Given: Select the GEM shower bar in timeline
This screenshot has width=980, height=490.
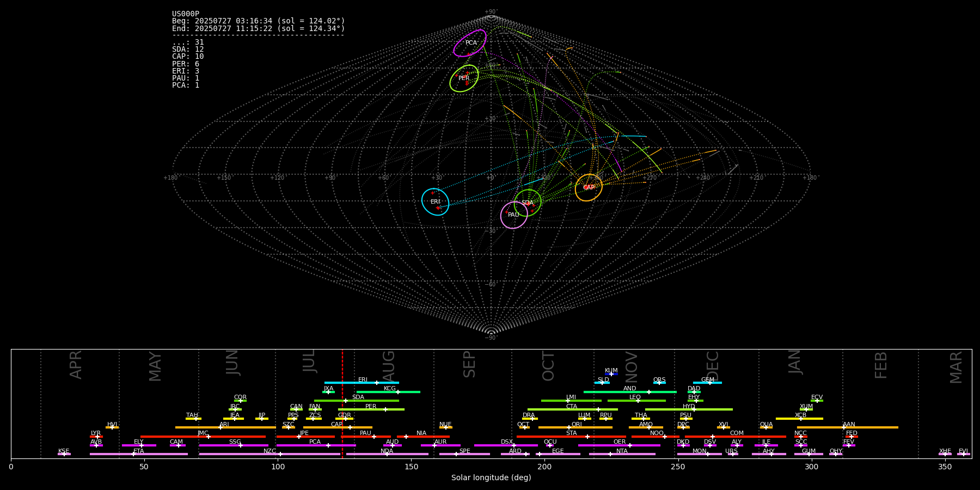Looking at the screenshot, I should 707,383.
